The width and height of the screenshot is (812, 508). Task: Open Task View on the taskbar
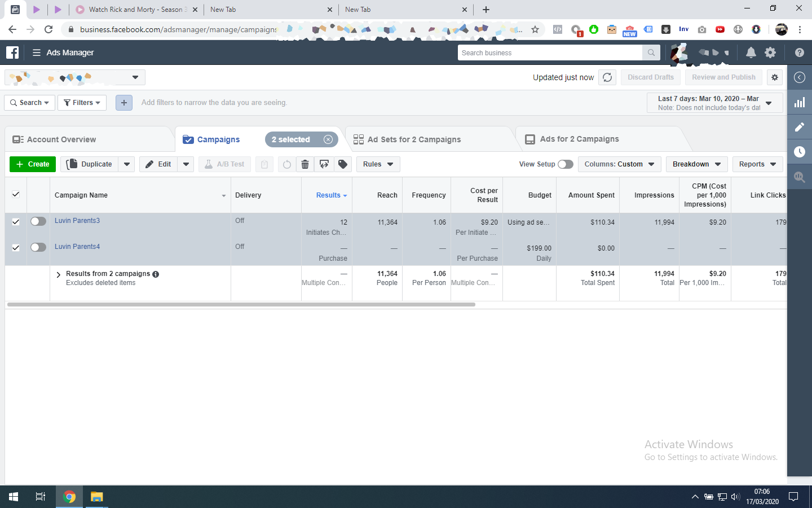pyautogui.click(x=41, y=497)
